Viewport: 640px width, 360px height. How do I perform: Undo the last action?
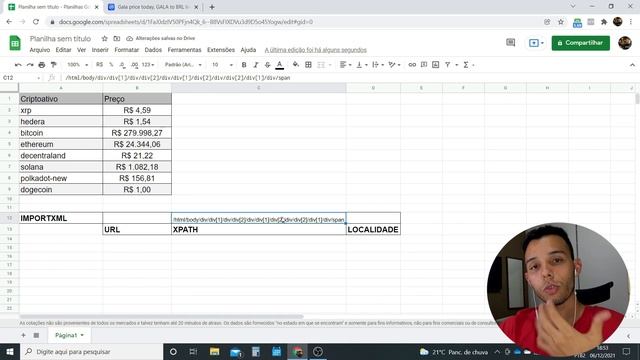(18, 65)
